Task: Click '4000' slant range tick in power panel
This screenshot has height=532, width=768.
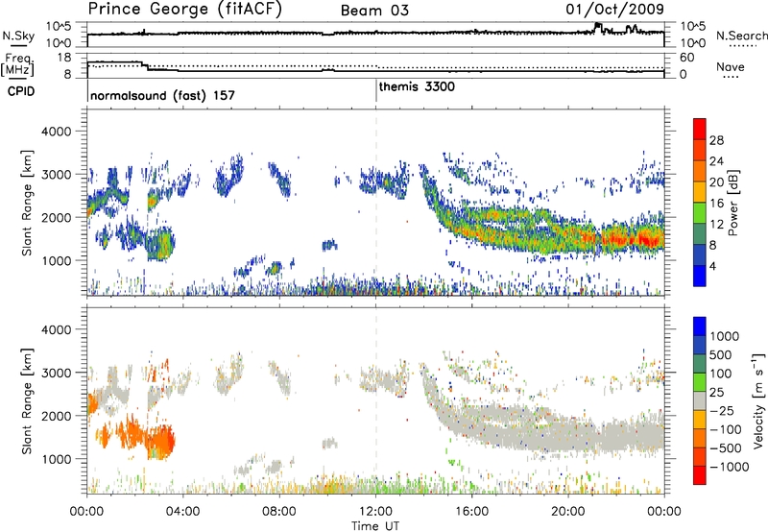Action: [x=56, y=132]
